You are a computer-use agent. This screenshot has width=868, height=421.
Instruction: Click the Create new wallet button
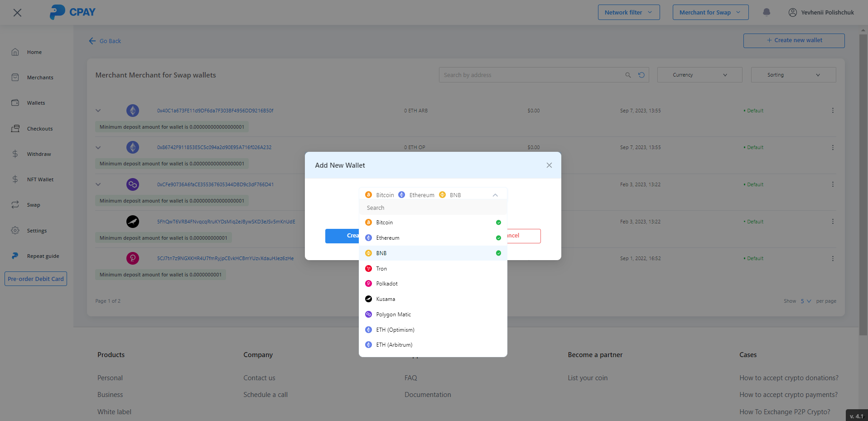[x=794, y=40]
